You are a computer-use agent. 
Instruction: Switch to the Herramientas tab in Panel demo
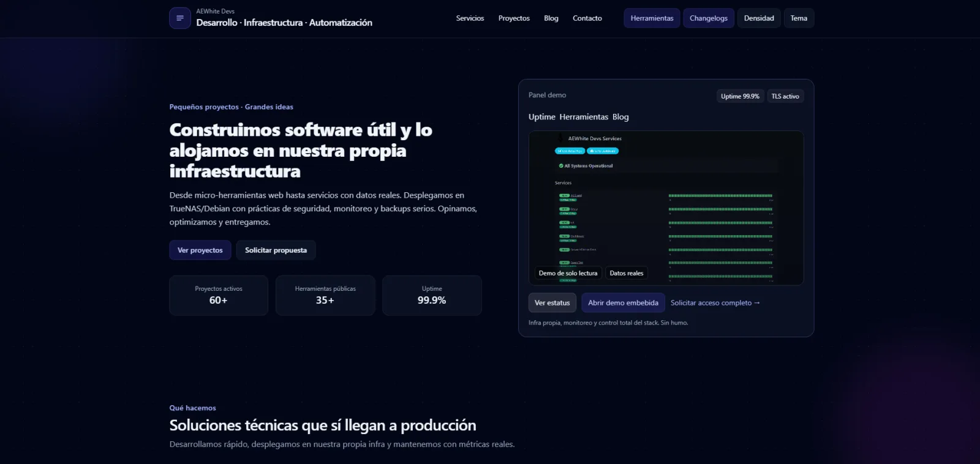584,117
